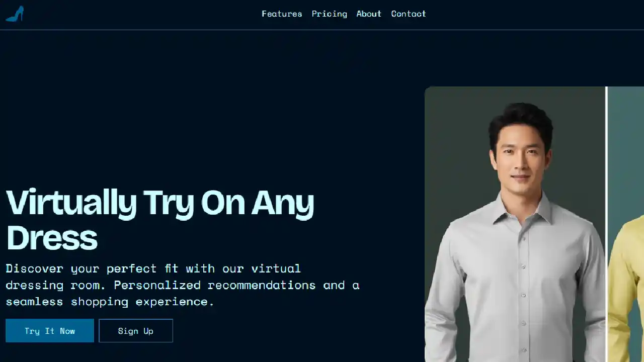This screenshot has width=644, height=362.
Task: Go to the Pricing page
Action: pyautogui.click(x=329, y=14)
